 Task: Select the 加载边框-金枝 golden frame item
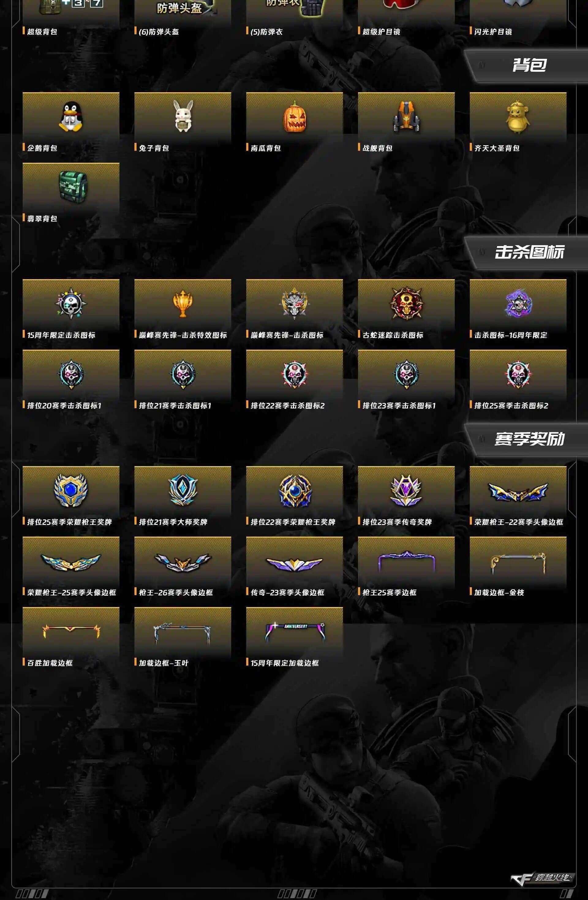[518, 563]
